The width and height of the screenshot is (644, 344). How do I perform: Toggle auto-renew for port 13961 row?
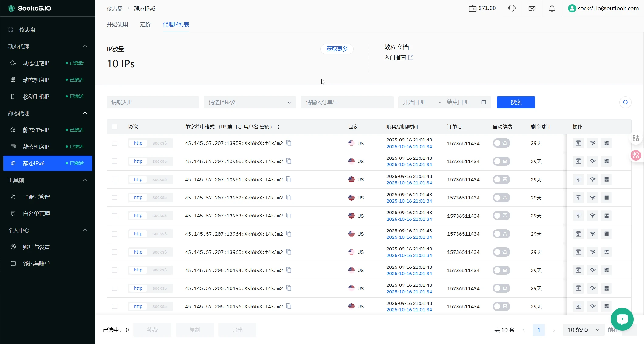(x=501, y=179)
